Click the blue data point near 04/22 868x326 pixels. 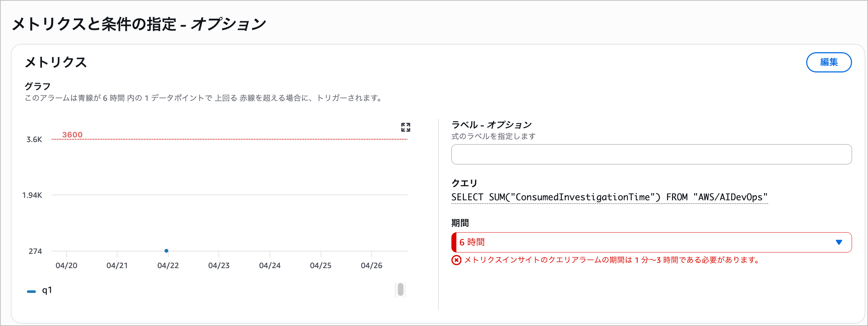[x=166, y=251]
